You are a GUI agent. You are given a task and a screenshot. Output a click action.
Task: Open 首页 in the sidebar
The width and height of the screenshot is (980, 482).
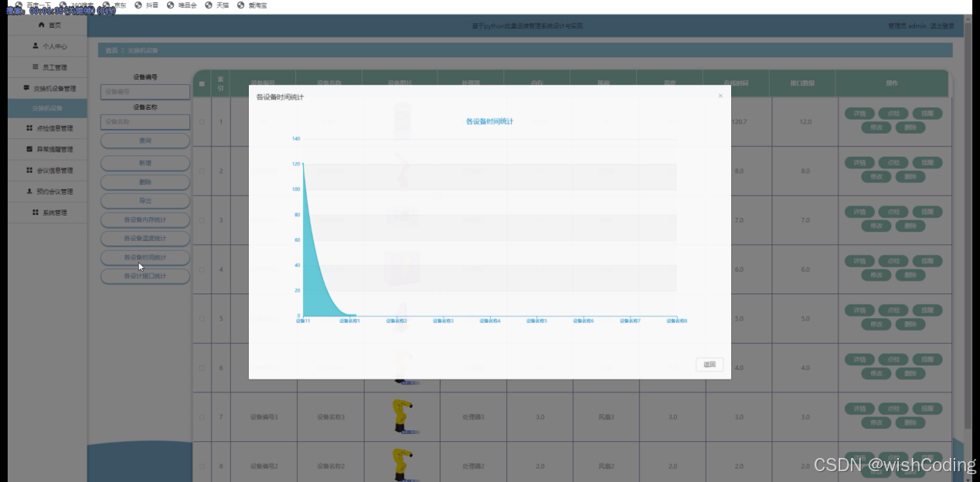[x=49, y=25]
